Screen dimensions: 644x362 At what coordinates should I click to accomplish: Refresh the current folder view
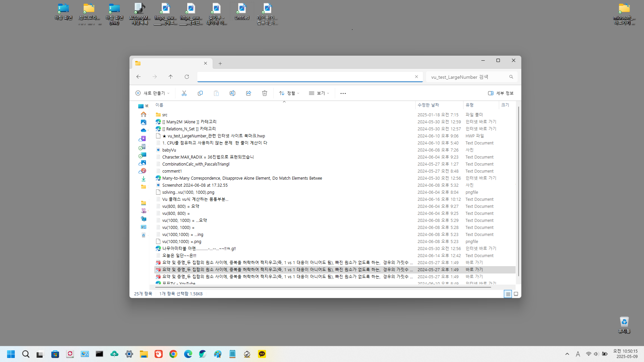(187, 77)
